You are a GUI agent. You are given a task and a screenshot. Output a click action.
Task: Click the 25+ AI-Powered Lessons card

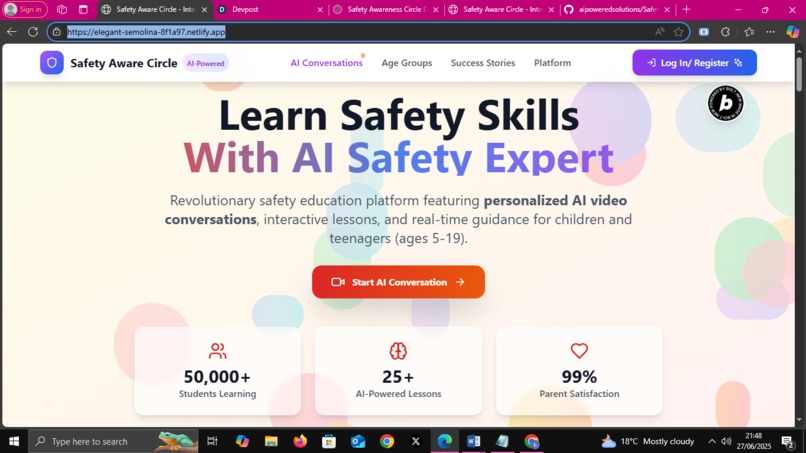pyautogui.click(x=398, y=371)
